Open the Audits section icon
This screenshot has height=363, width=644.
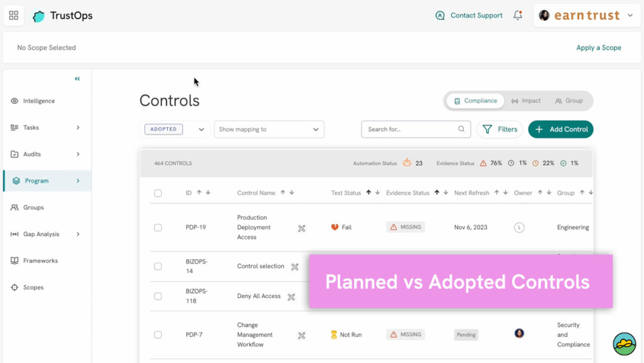pos(15,154)
